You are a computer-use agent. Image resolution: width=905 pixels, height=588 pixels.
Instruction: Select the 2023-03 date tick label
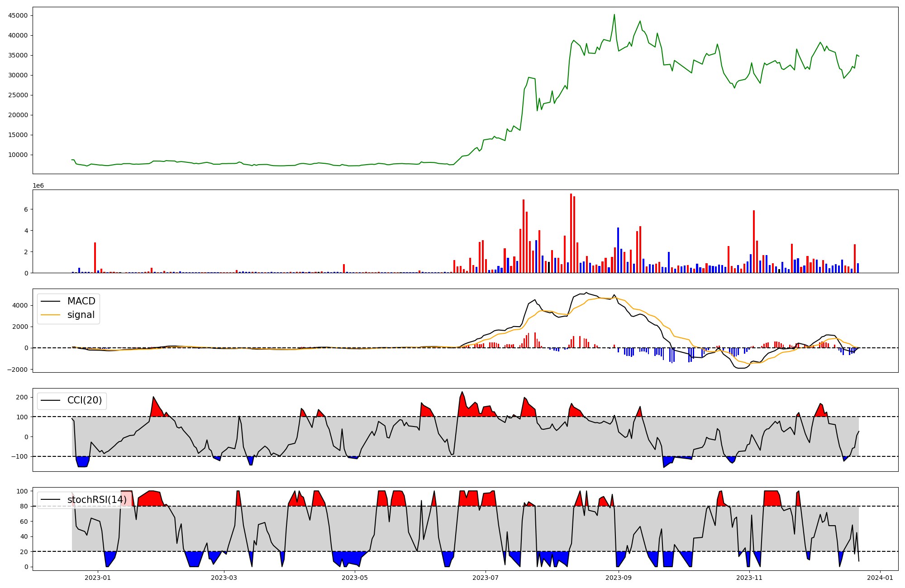224,578
